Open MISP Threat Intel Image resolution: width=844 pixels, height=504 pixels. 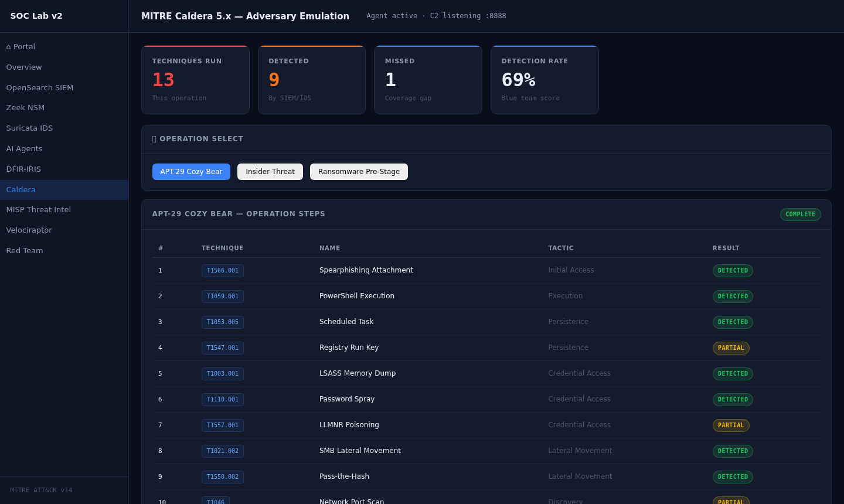click(64, 210)
